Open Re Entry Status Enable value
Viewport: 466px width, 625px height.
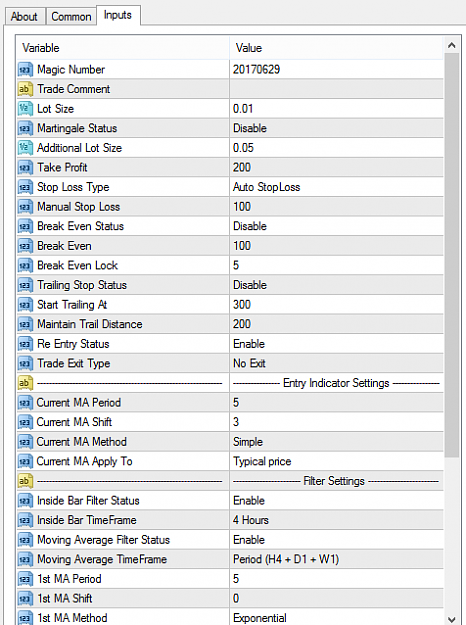point(336,344)
